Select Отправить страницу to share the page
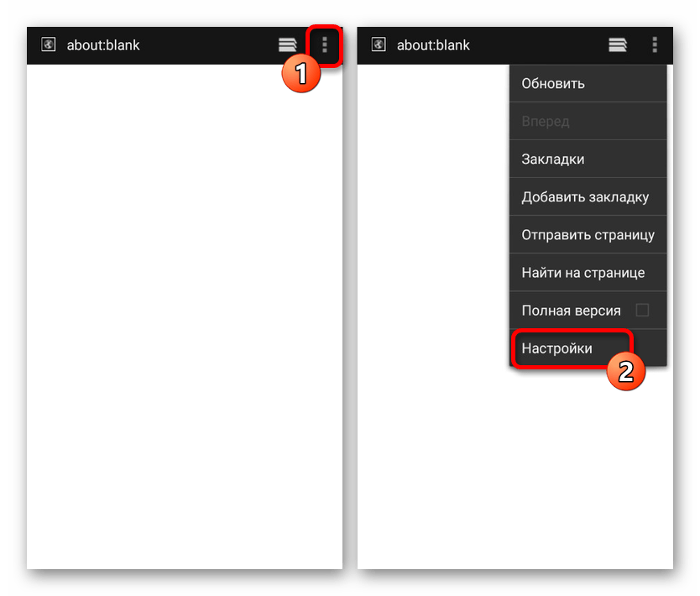The width and height of the screenshot is (700, 596). point(588,235)
